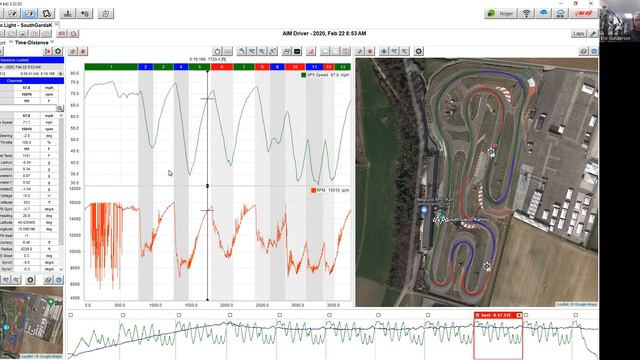Viewport: 640px width, 360px height.
Task: Click the stopwatch icon in chart toolbar
Action: point(218,51)
